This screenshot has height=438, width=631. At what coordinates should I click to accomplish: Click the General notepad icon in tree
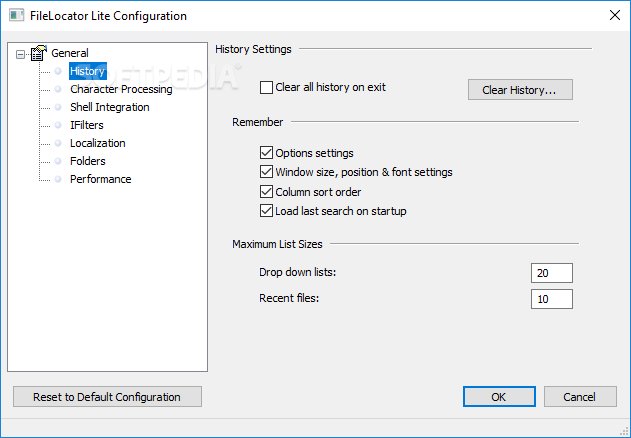[x=39, y=53]
